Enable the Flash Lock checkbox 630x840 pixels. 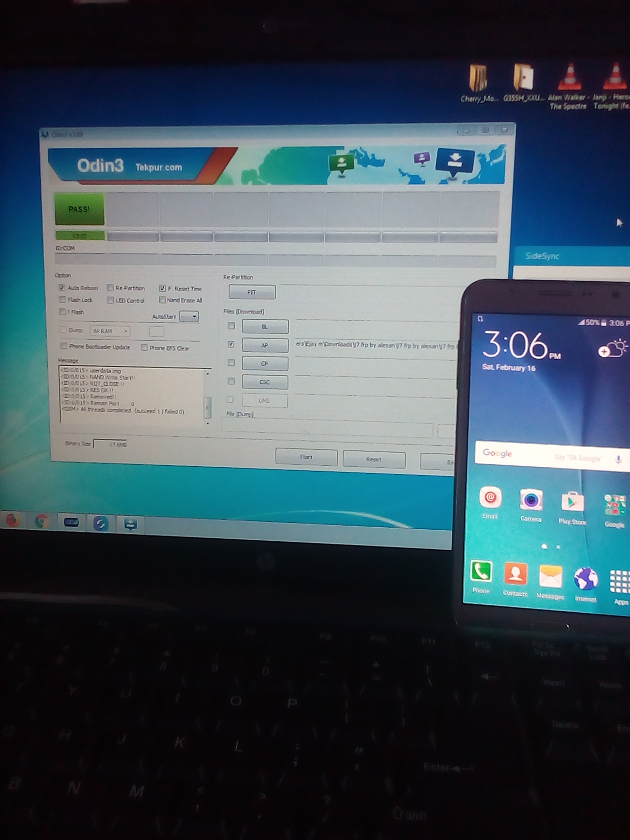coord(62,300)
